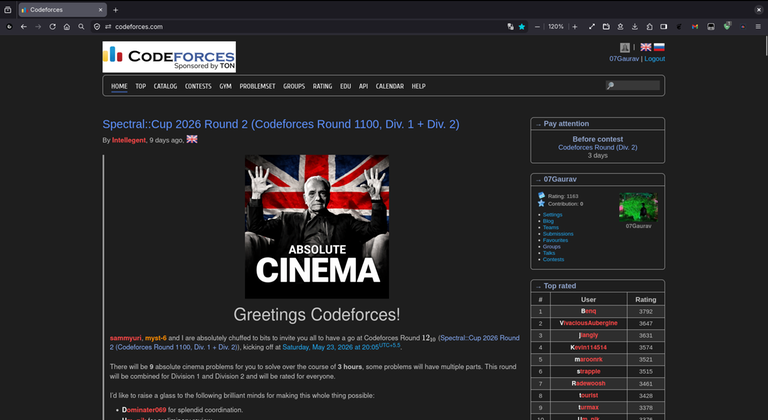Open the browser hamburger menu
The height and width of the screenshot is (420, 768).
click(x=758, y=27)
